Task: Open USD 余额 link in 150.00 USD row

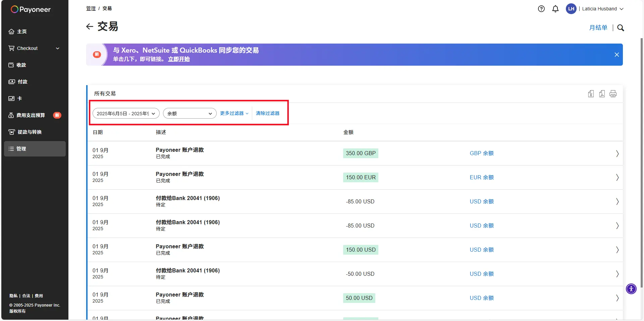Action: click(x=482, y=250)
